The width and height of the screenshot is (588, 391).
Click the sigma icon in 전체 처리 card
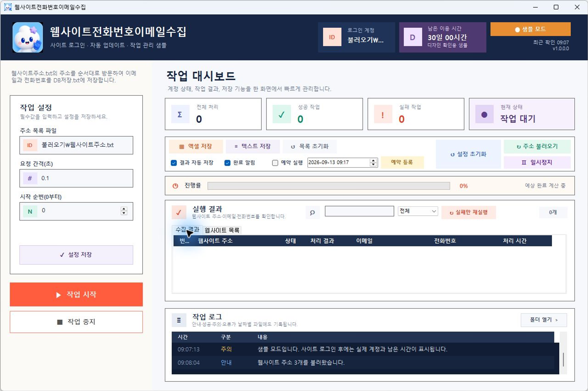point(180,114)
